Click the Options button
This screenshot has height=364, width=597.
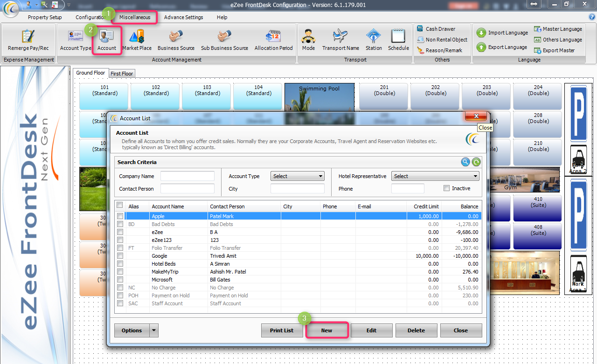(x=132, y=330)
